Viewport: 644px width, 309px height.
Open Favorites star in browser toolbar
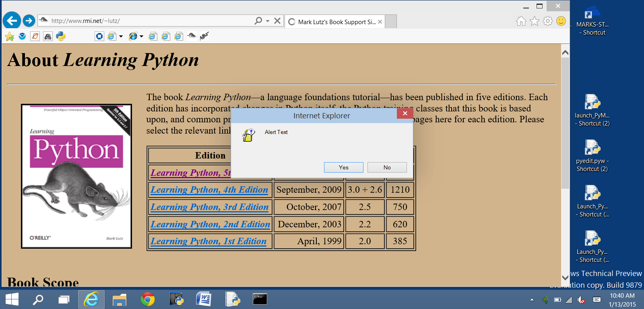534,21
